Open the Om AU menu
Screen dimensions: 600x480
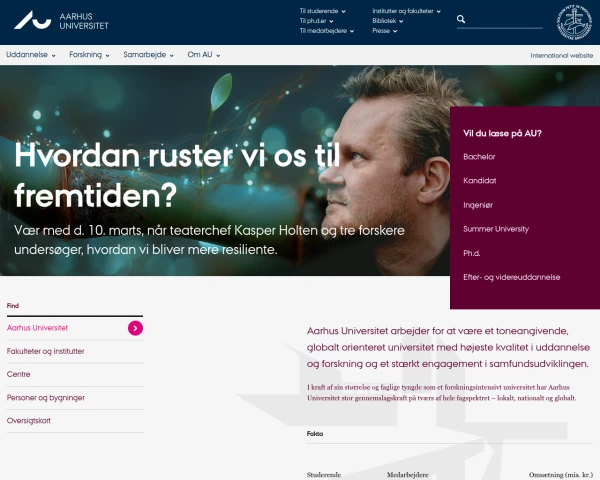click(x=204, y=55)
